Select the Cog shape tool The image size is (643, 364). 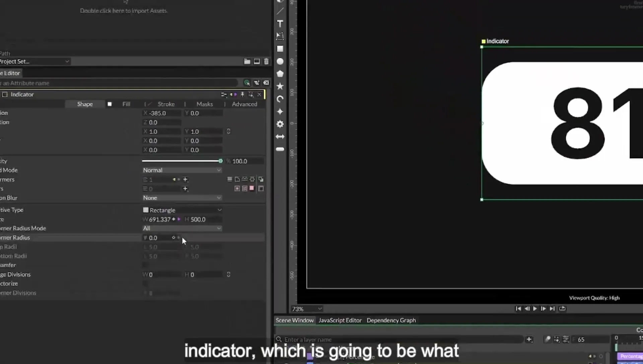(x=280, y=124)
